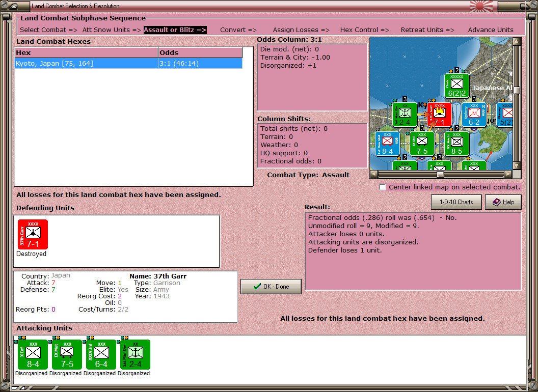Click the Hex Control subphase step
The width and height of the screenshot is (538, 392).
pos(364,30)
